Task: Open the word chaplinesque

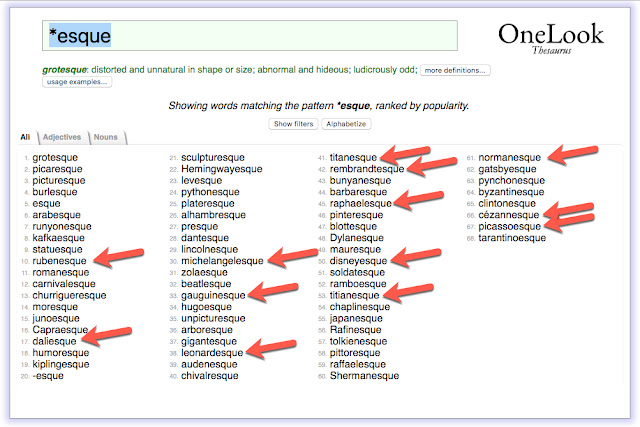Action: [360, 307]
